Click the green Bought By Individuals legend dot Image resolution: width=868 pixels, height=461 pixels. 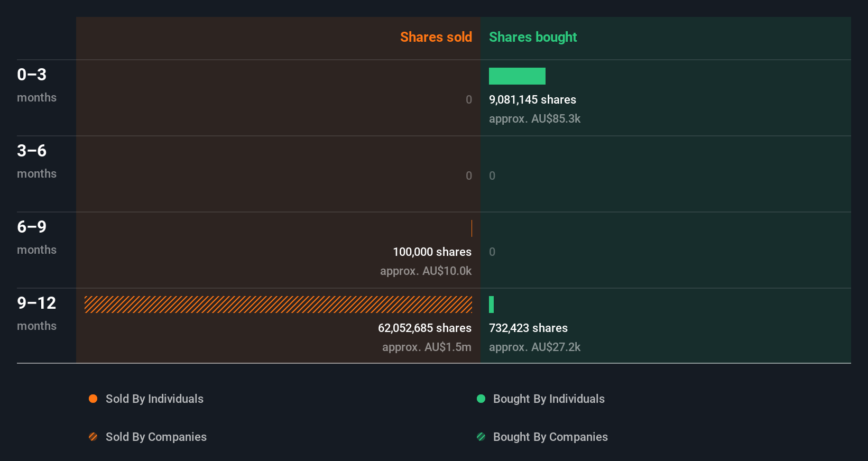(481, 399)
